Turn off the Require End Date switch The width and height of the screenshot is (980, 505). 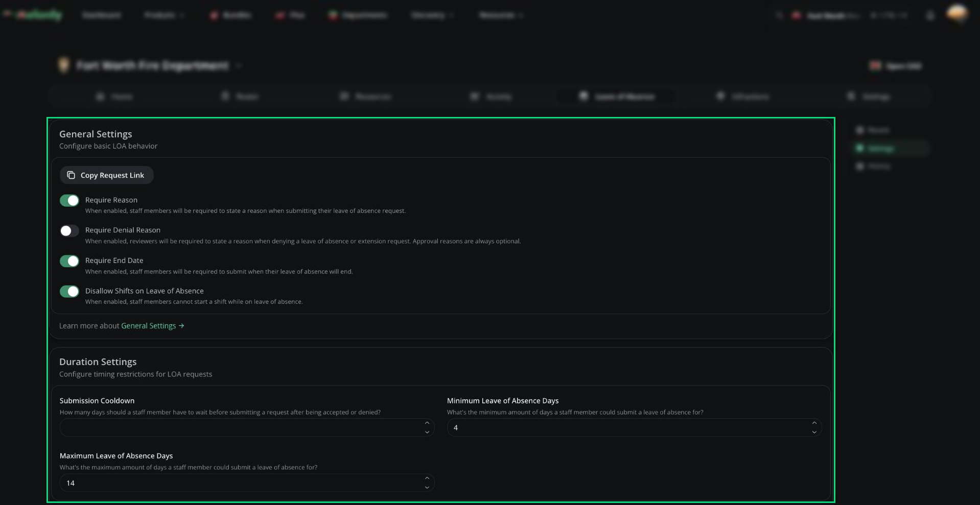tap(69, 261)
